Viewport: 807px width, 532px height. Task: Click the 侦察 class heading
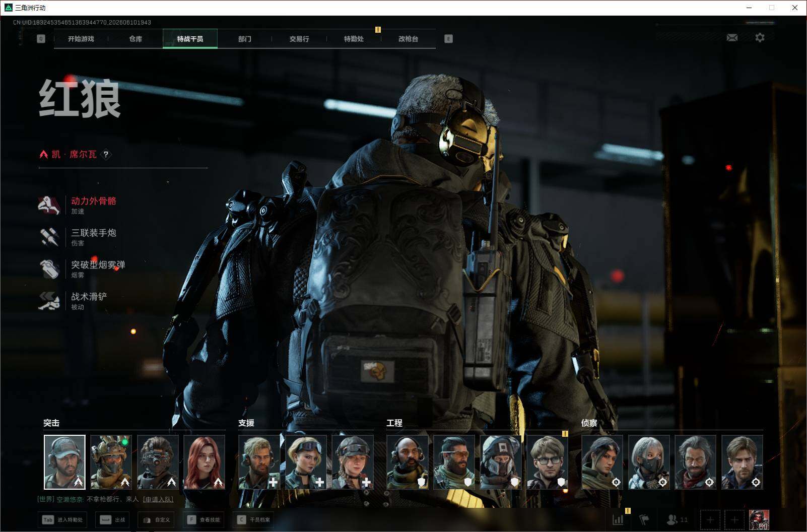pyautogui.click(x=589, y=423)
